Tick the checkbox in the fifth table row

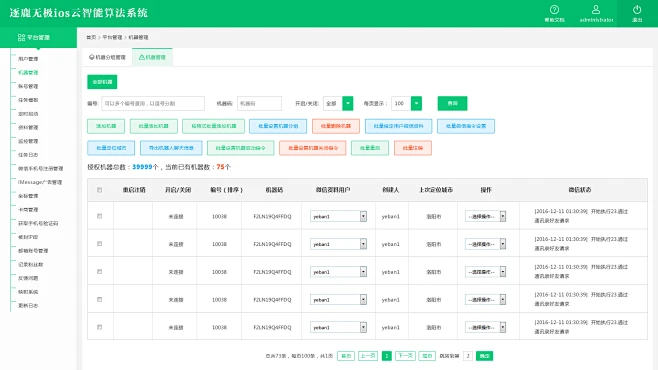pyautogui.click(x=99, y=327)
